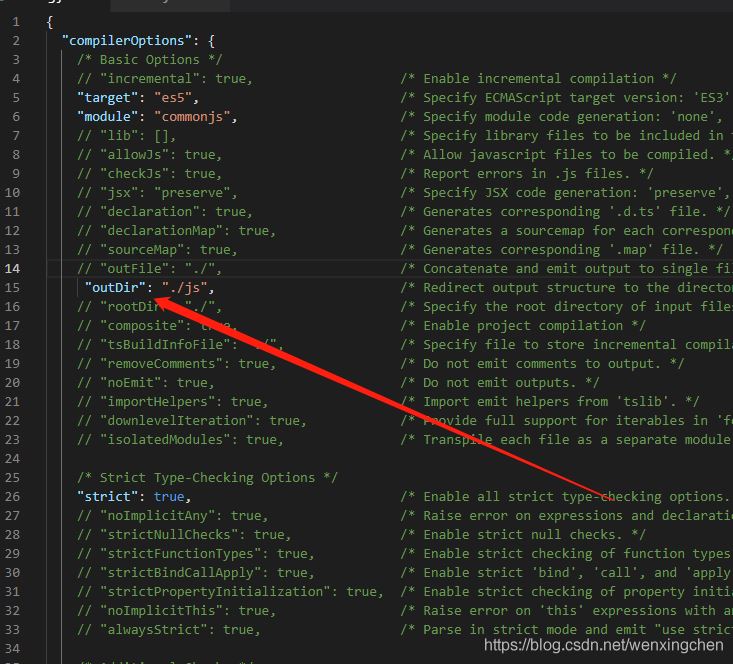Screen dimensions: 733x664
Task: Click the blog.csdn.net watermark URL
Action: [x=604, y=647]
